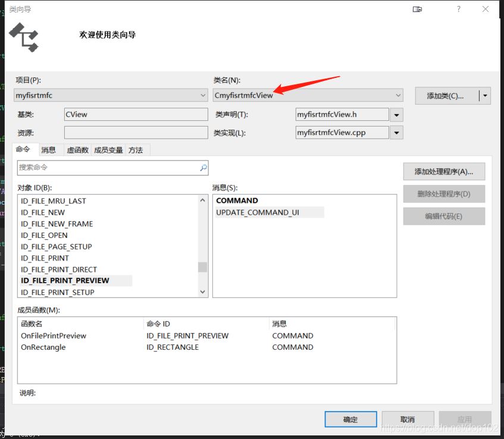504x439 pixels.
Task: Click the search magnifier icon in command search
Action: point(204,168)
